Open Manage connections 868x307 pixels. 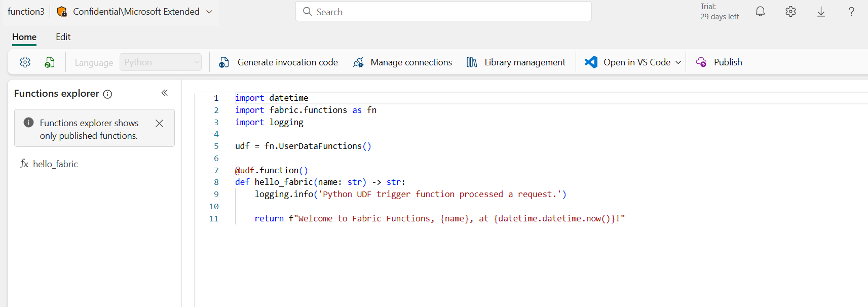[411, 62]
